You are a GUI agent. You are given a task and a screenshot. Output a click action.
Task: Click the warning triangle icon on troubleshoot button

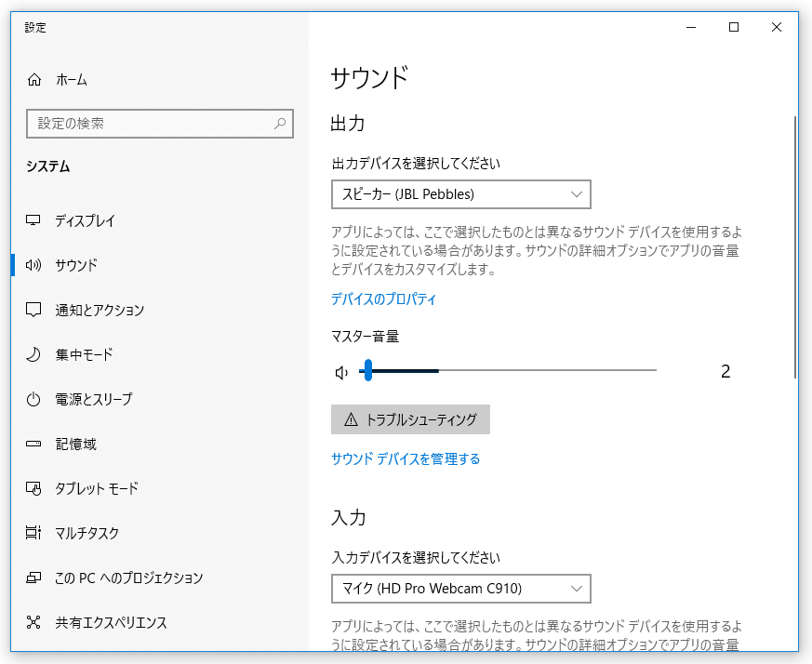coord(351,419)
